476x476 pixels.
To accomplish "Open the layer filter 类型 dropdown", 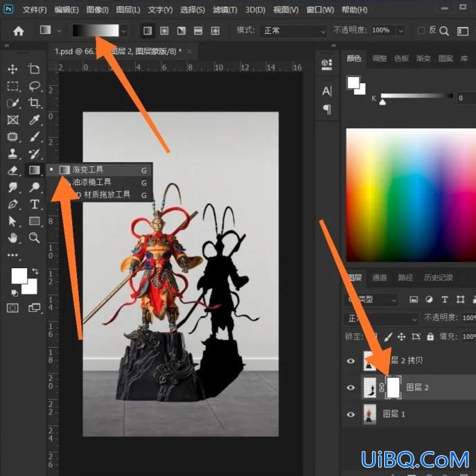I will (x=371, y=300).
